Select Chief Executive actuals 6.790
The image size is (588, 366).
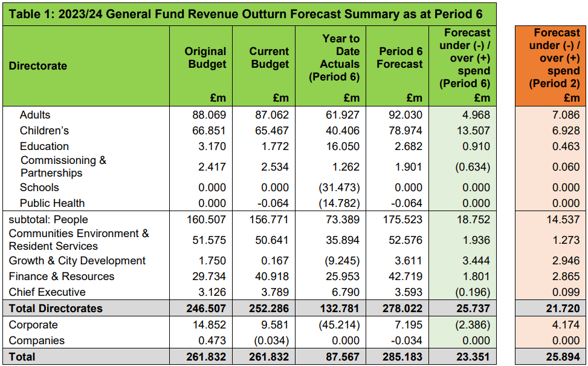pyautogui.click(x=346, y=292)
